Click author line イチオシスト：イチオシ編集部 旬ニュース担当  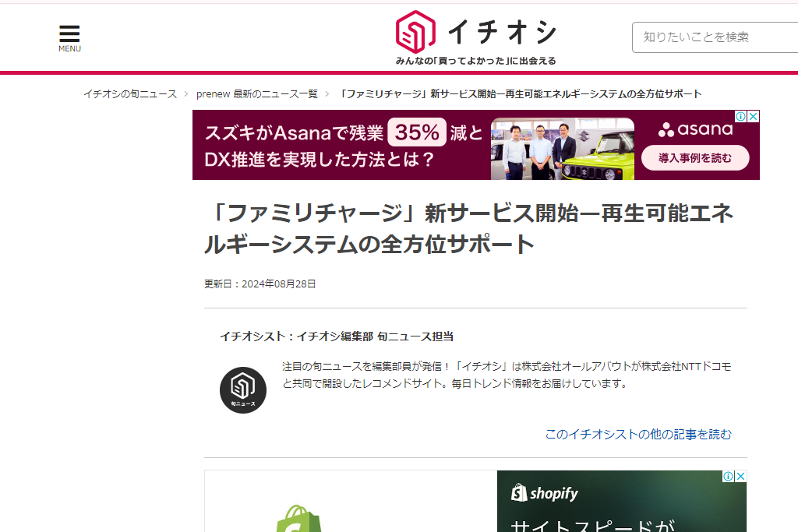tap(337, 336)
